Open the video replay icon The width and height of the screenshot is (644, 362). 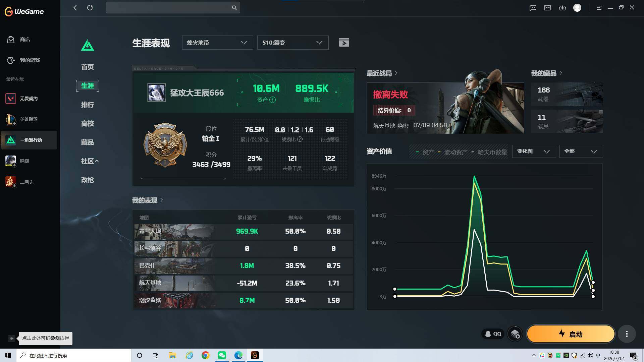click(344, 43)
